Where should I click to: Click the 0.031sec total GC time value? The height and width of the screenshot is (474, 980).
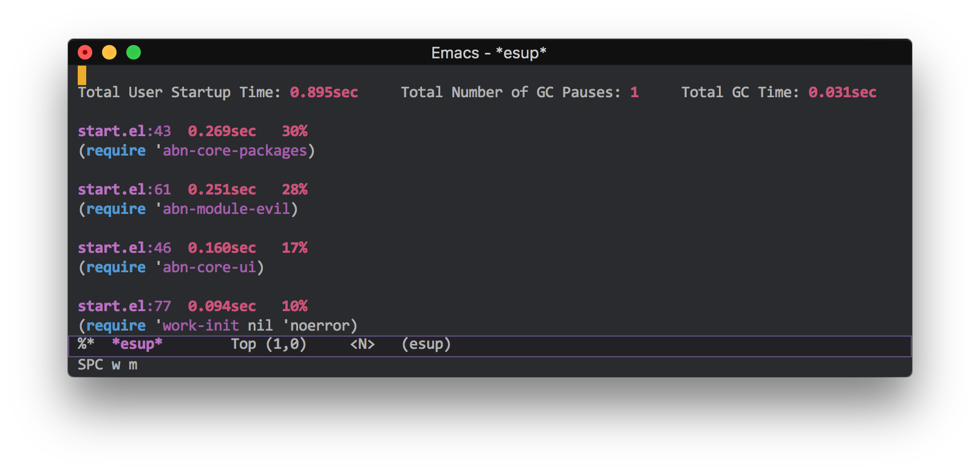[842, 92]
